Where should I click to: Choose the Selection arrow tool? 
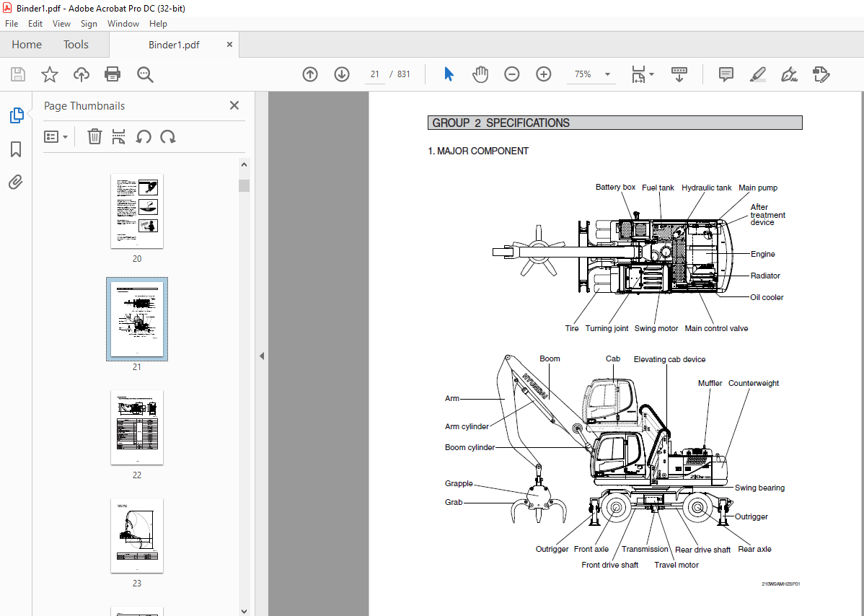tap(449, 74)
